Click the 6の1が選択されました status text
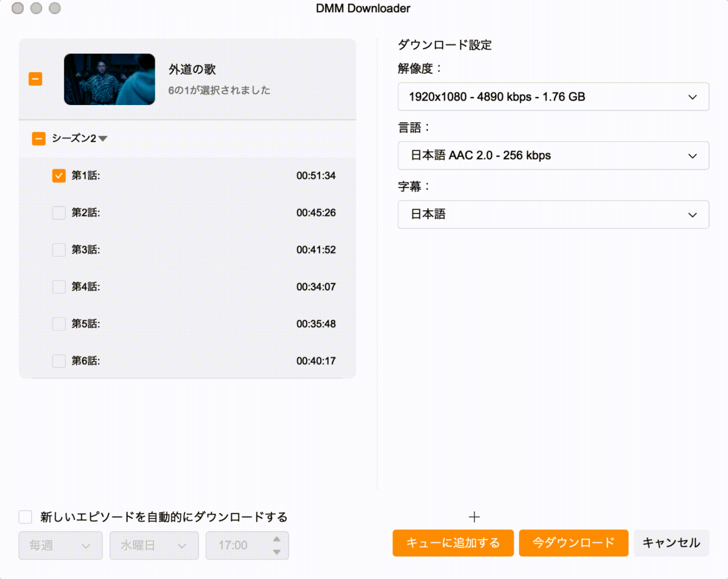The width and height of the screenshot is (728, 579). coord(219,90)
